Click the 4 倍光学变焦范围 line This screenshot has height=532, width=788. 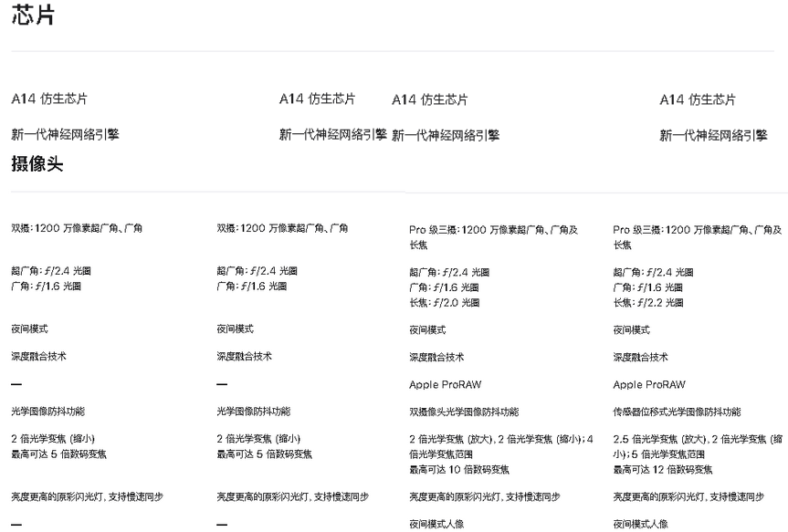[x=501, y=446]
